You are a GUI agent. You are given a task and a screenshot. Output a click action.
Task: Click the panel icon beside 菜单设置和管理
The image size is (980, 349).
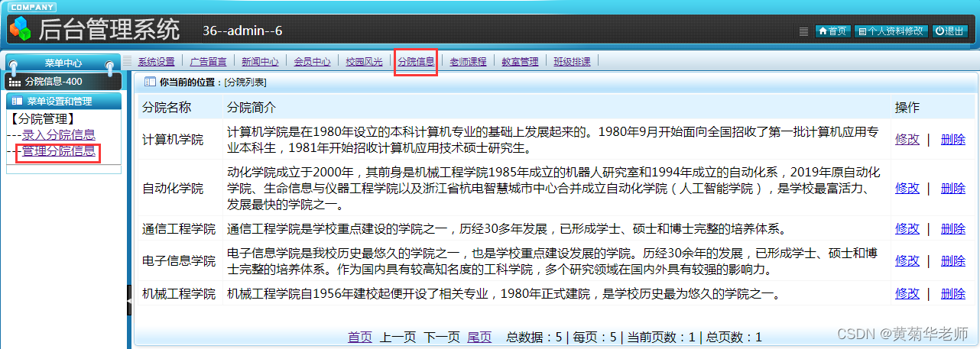(x=17, y=102)
